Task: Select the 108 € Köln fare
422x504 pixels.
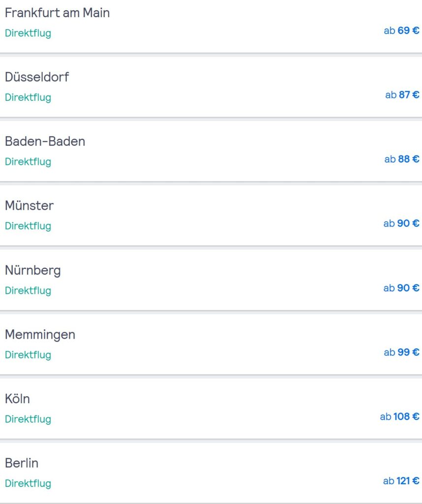Action: [399, 416]
